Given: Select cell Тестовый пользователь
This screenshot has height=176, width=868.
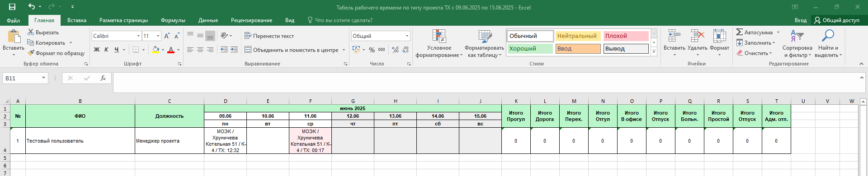Looking at the screenshot, I should click(x=80, y=141).
